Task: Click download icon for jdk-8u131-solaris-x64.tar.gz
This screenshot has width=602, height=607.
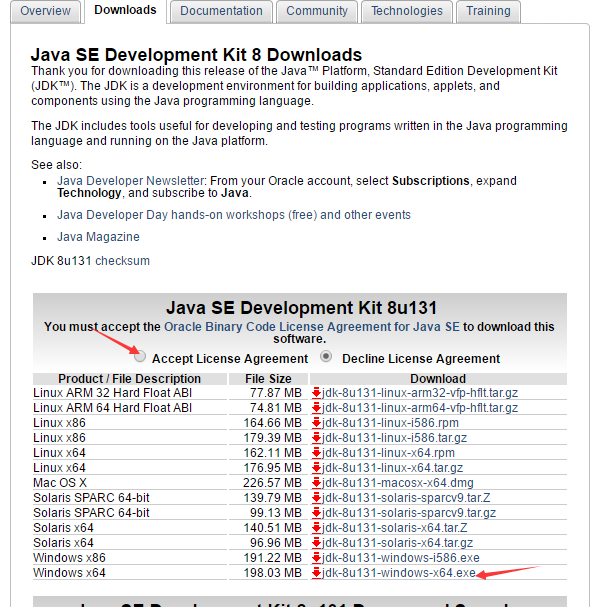Action: (316, 543)
